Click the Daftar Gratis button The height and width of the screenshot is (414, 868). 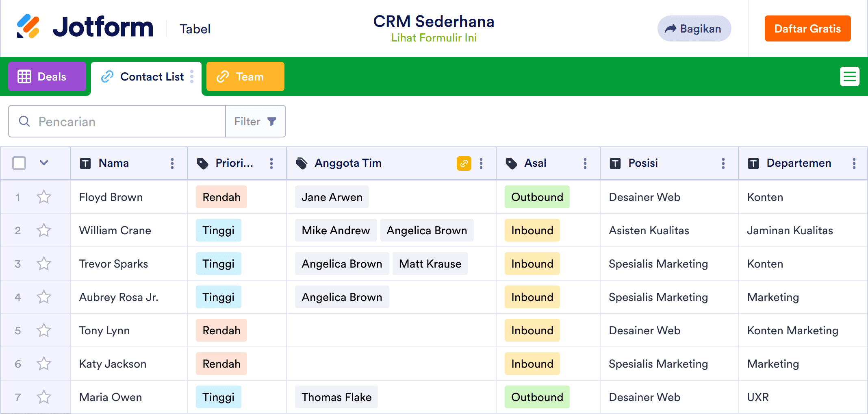tap(807, 28)
